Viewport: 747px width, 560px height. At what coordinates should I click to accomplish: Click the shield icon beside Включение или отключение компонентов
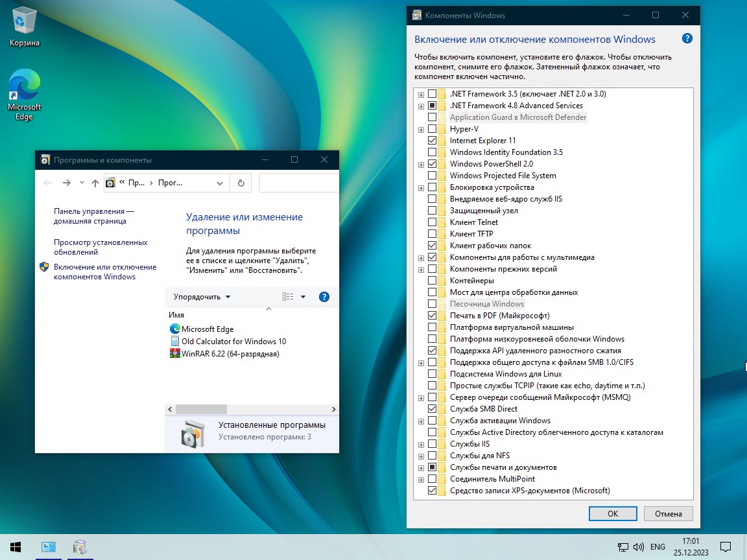44,266
